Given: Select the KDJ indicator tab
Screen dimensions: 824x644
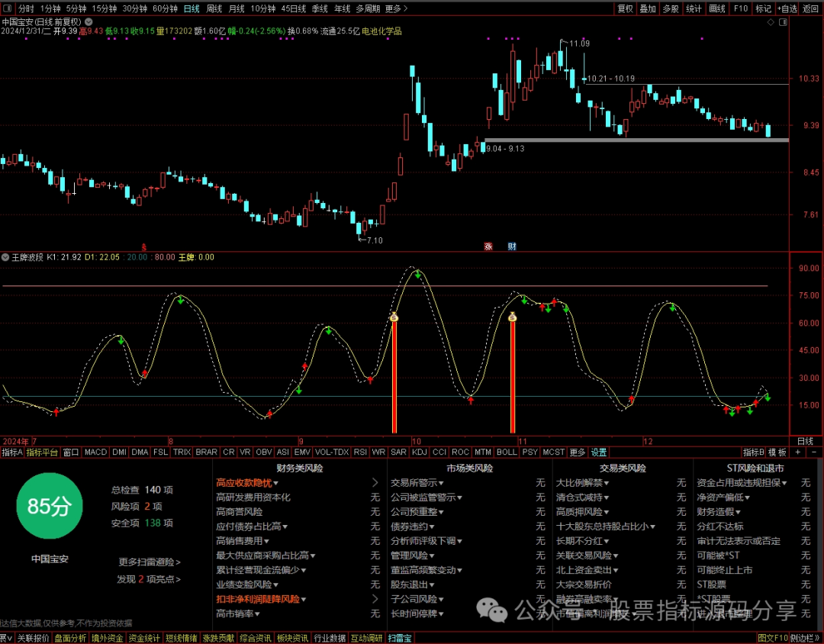Looking at the screenshot, I should [x=420, y=452].
